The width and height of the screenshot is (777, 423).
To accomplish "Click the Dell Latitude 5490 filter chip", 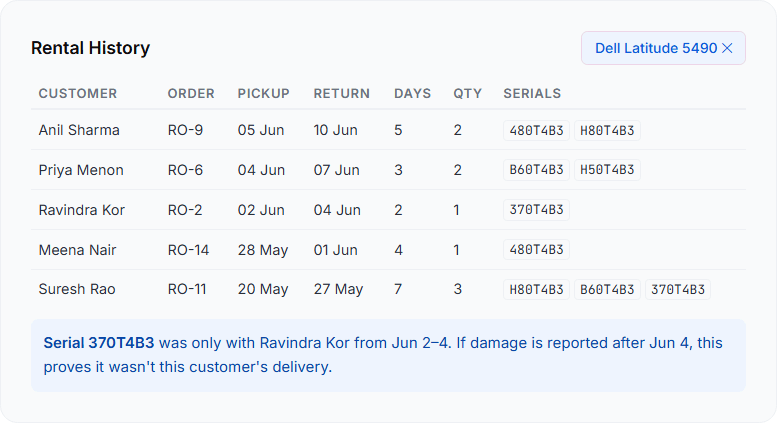I will pyautogui.click(x=663, y=48).
